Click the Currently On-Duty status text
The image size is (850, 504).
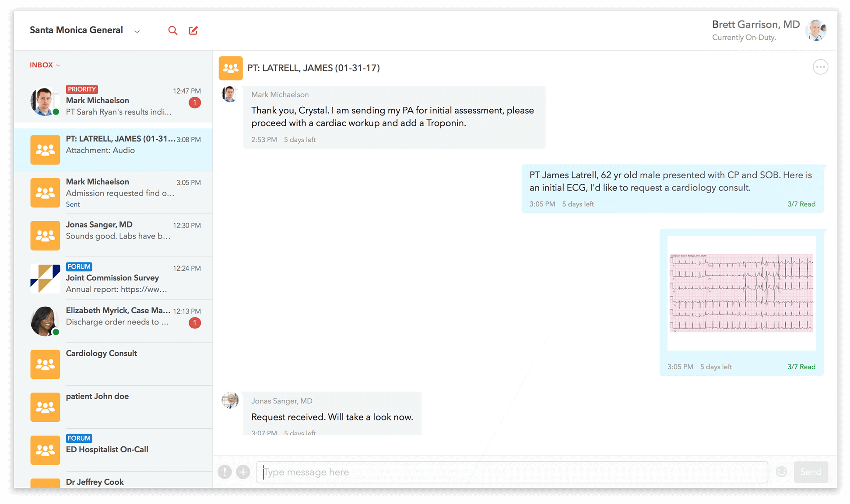tap(744, 38)
